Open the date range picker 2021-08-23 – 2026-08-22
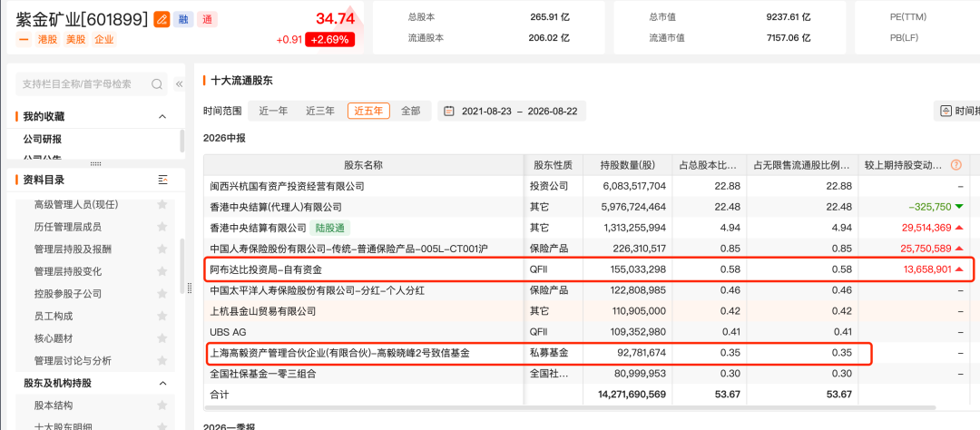This screenshot has height=430, width=980. tap(512, 112)
